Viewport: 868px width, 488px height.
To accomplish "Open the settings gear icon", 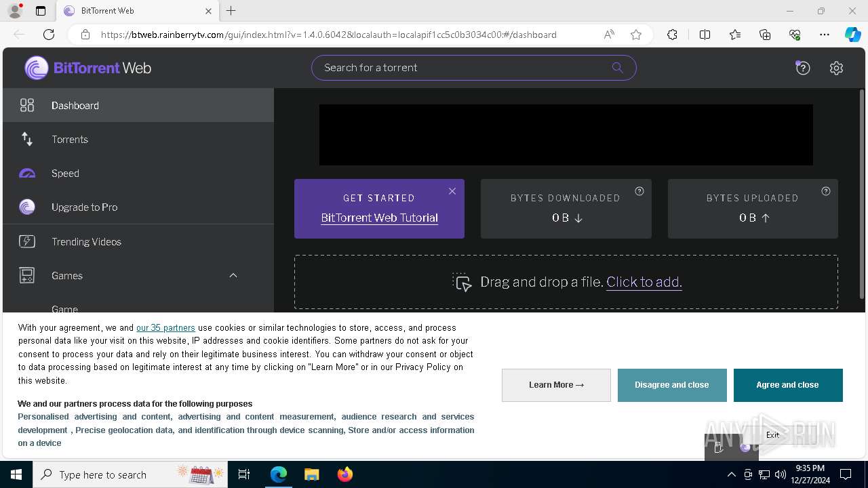I will point(836,68).
